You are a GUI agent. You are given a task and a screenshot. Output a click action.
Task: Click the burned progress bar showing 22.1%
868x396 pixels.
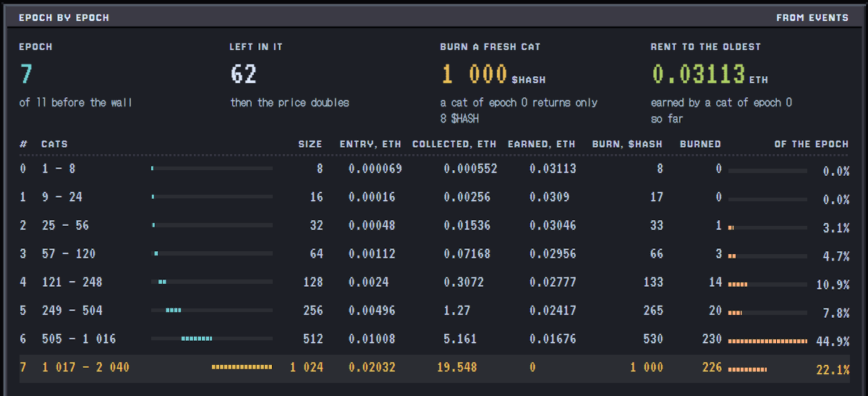767,368
